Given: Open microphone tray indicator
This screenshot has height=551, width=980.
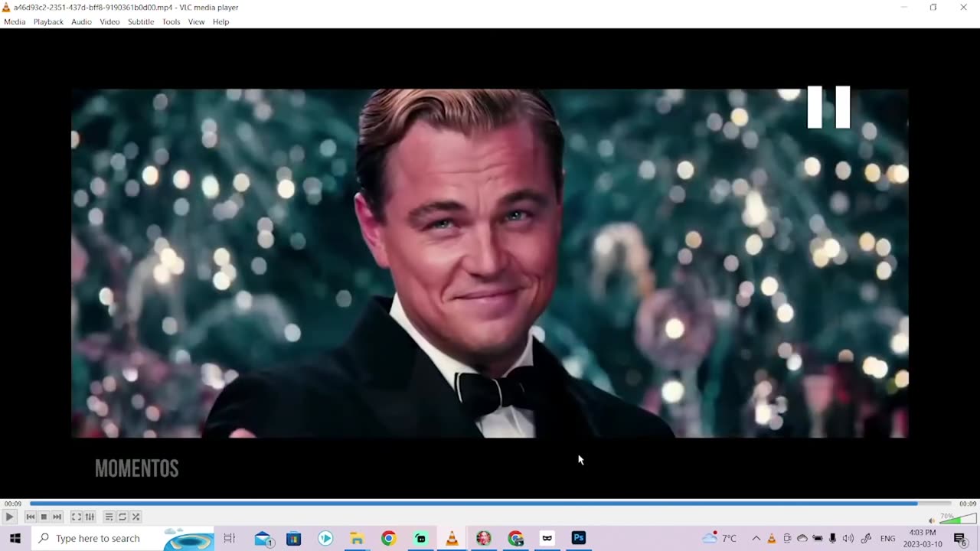Looking at the screenshot, I should pos(833,539).
